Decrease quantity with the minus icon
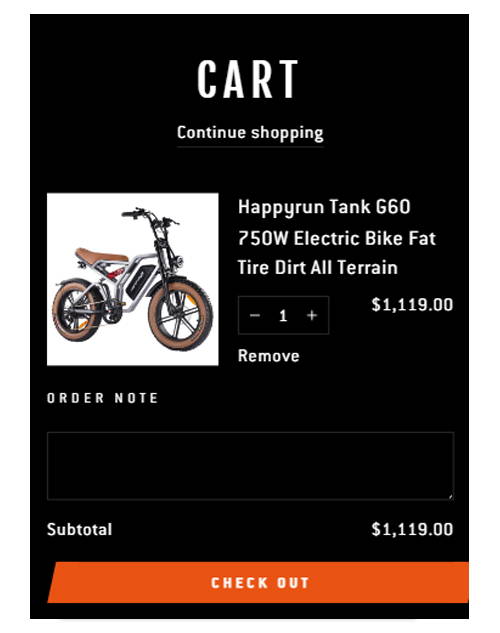 [x=255, y=315]
